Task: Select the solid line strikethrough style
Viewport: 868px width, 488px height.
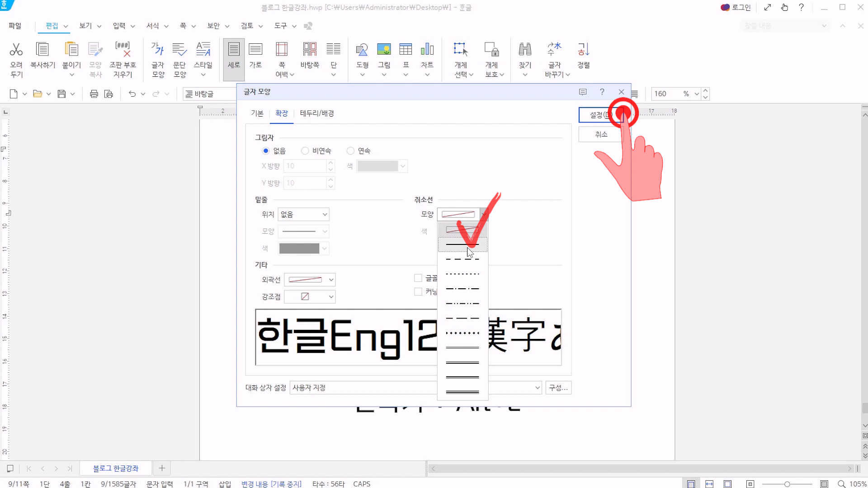Action: [462, 244]
